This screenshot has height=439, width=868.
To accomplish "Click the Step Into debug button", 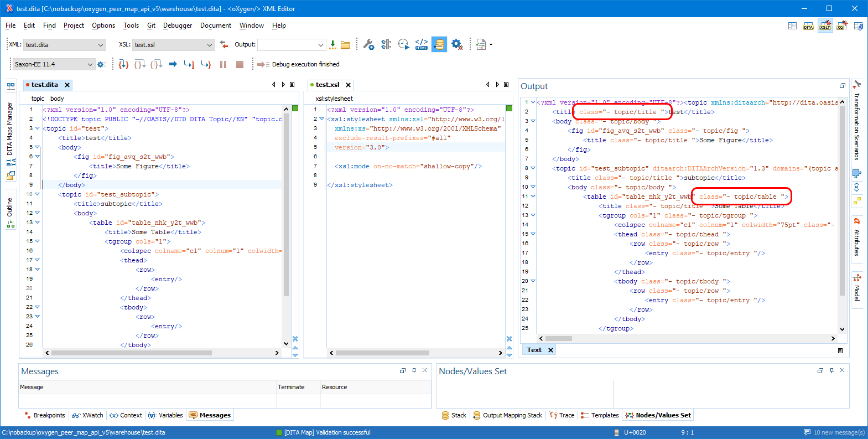I will click(x=124, y=64).
